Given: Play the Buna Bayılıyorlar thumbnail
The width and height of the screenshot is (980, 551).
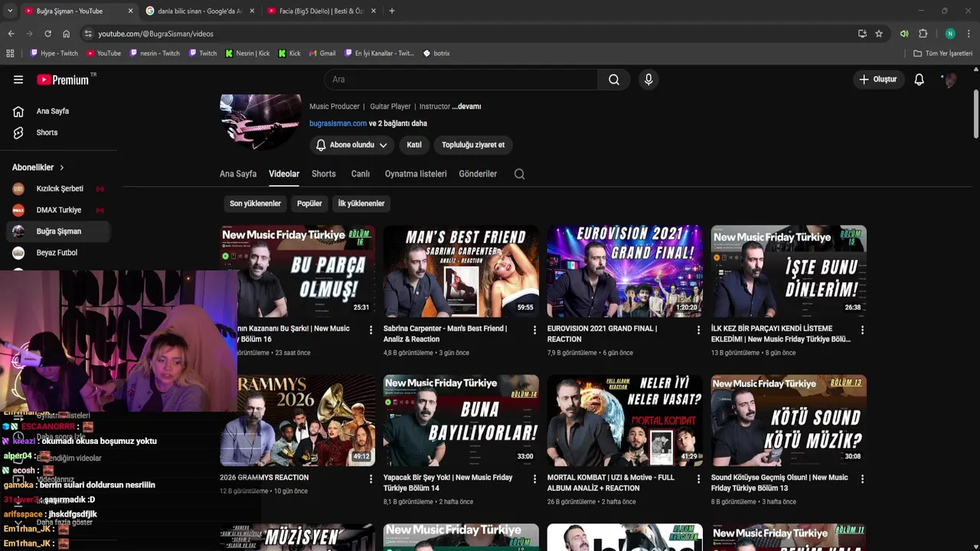Looking at the screenshot, I should point(461,420).
